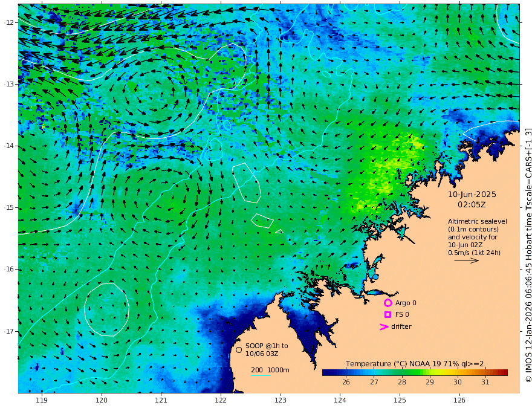Click the 0.5m/s velocity scale arrow
Image resolution: width=532 pixels, height=411 pixels.
click(x=467, y=261)
